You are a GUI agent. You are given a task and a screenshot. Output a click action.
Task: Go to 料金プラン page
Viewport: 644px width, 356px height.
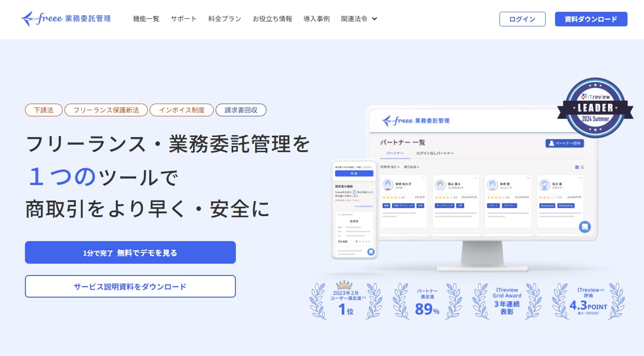point(225,19)
